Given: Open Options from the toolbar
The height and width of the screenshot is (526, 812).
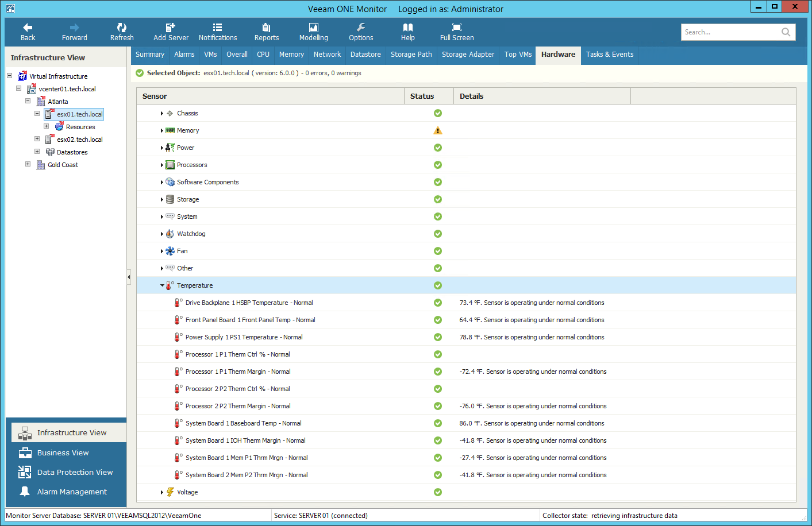Looking at the screenshot, I should tap(361, 32).
